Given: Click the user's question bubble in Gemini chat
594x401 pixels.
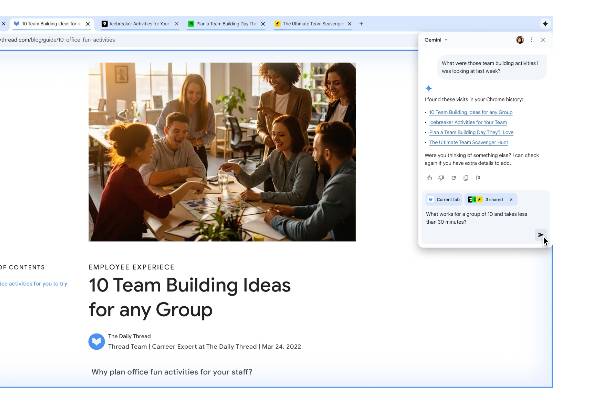Looking at the screenshot, I should pyautogui.click(x=491, y=67).
